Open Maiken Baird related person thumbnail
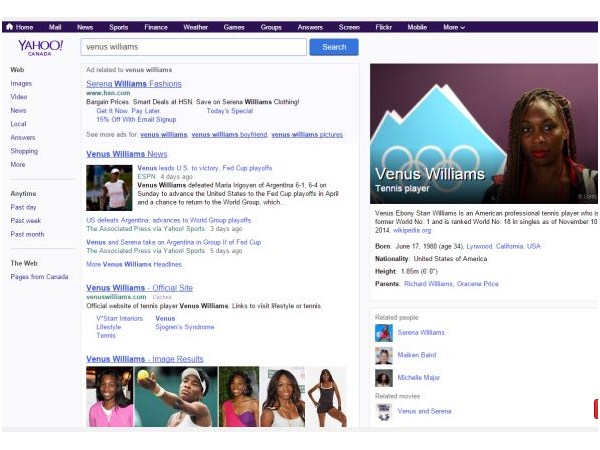 pyautogui.click(x=383, y=355)
